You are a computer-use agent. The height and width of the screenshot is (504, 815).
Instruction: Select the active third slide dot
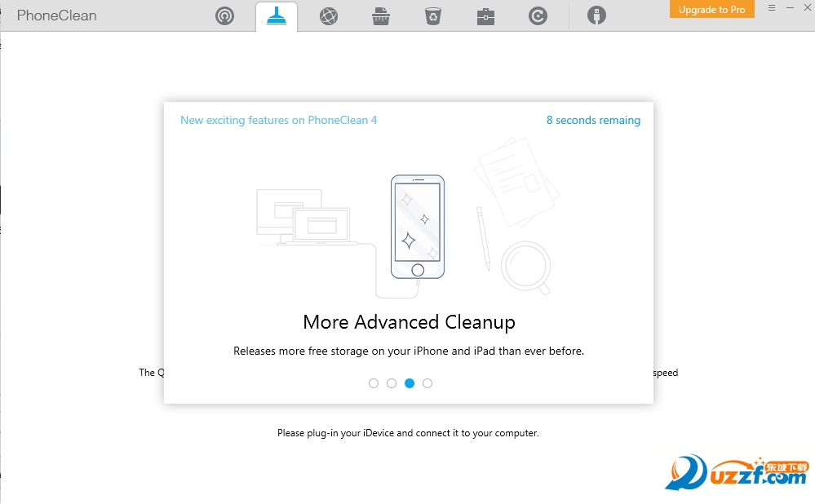[x=410, y=383]
